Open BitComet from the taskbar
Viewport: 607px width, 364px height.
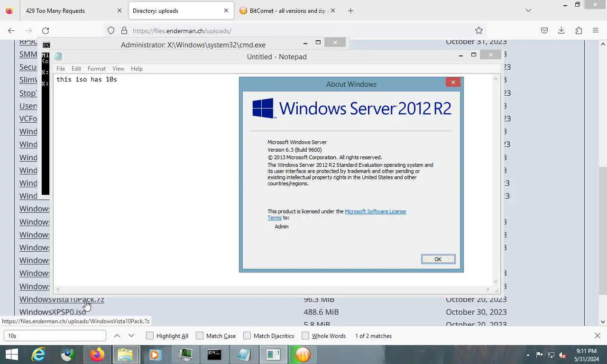tap(303, 355)
